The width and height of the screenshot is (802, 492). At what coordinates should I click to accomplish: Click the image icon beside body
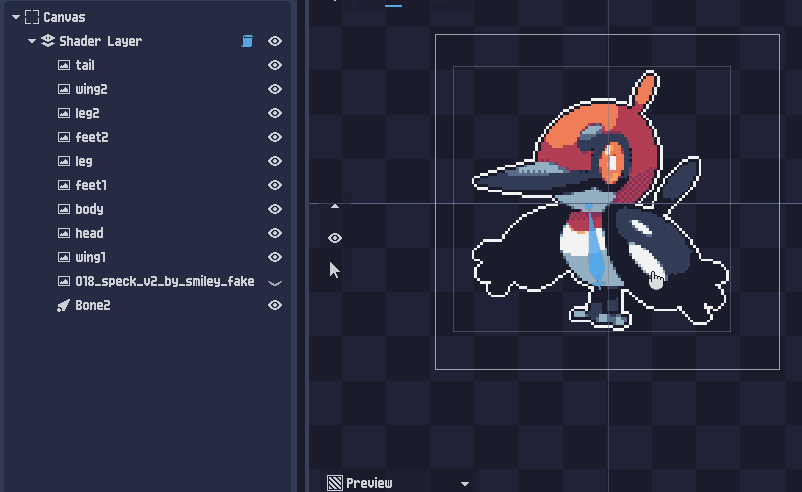click(63, 209)
